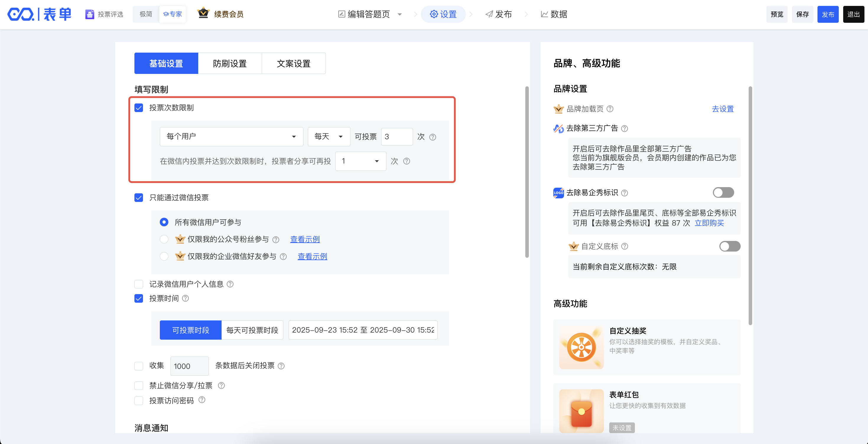Screen dimensions: 868x444
Task: Click the voting date range input field
Action: [363, 330]
